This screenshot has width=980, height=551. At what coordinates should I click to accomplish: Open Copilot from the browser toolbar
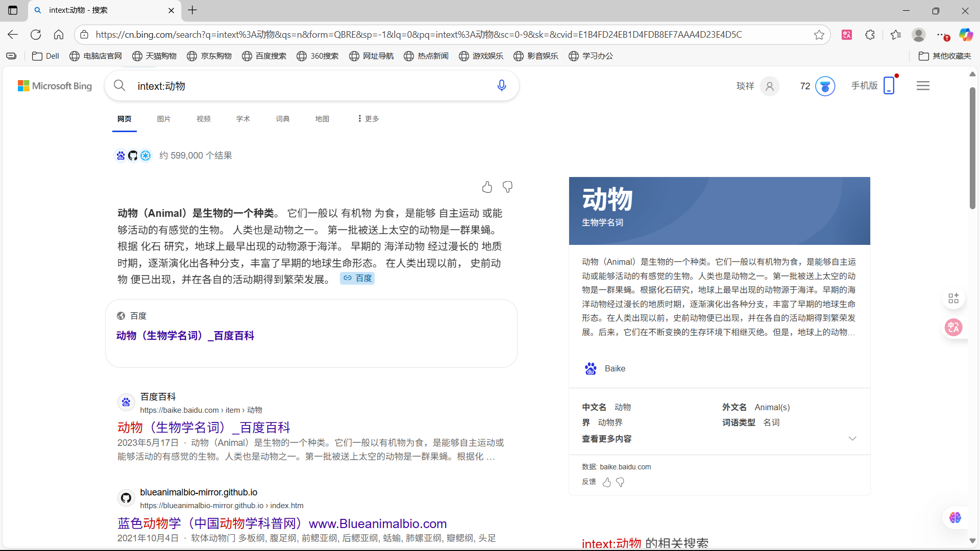point(965,34)
